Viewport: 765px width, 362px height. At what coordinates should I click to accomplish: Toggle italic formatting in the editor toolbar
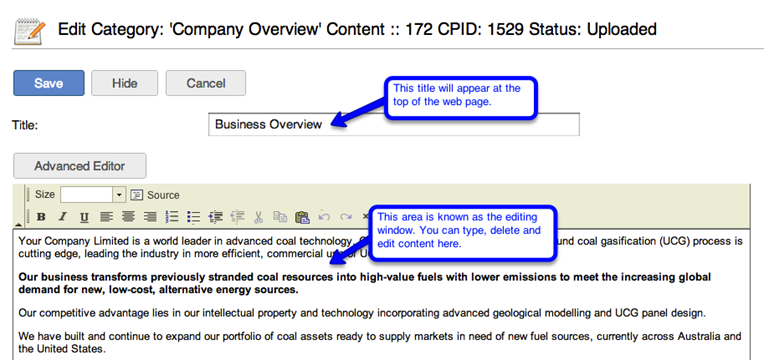click(62, 217)
